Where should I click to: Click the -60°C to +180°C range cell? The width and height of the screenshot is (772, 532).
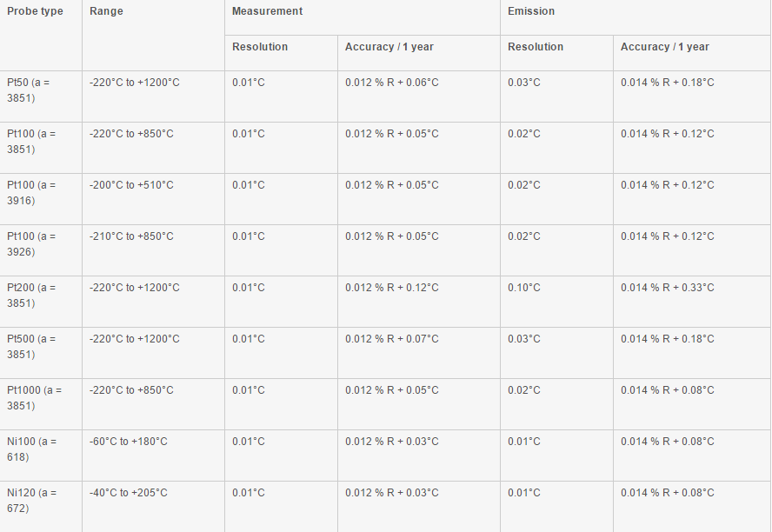coord(129,442)
